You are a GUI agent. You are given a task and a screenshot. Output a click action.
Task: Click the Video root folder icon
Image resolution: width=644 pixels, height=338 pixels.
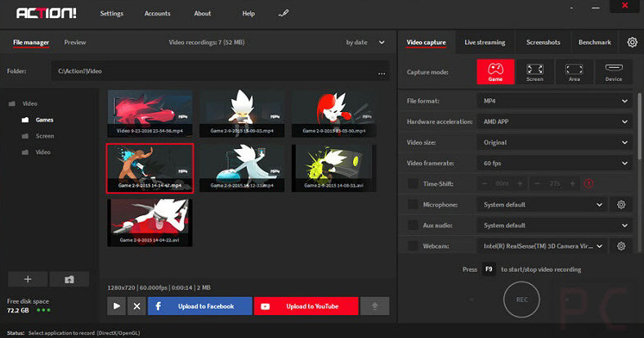click(x=12, y=104)
